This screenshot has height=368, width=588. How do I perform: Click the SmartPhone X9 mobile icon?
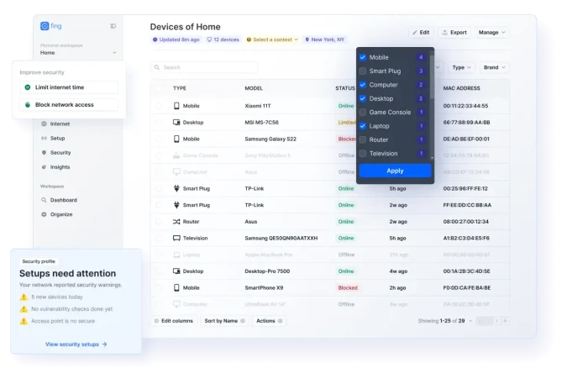(x=176, y=287)
